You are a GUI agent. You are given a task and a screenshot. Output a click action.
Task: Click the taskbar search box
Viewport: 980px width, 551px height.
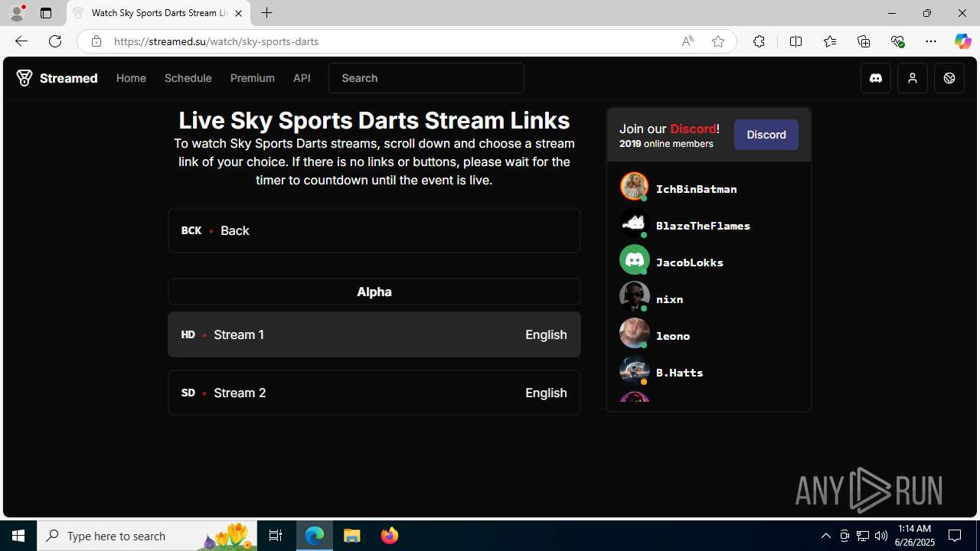(147, 536)
